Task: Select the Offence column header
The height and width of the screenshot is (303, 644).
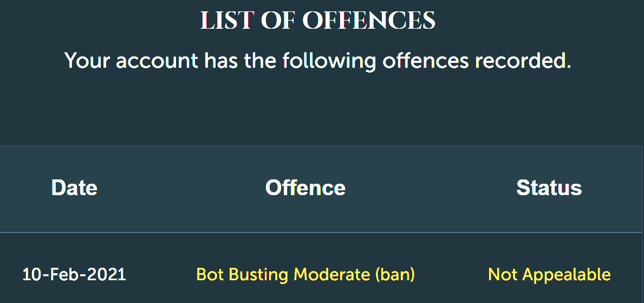Action: (x=305, y=188)
